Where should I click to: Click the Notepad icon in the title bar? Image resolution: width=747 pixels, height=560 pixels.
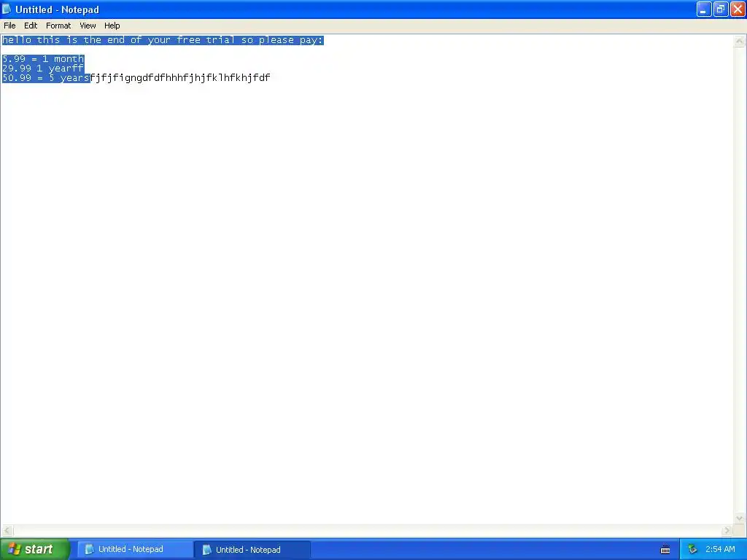coord(7,9)
